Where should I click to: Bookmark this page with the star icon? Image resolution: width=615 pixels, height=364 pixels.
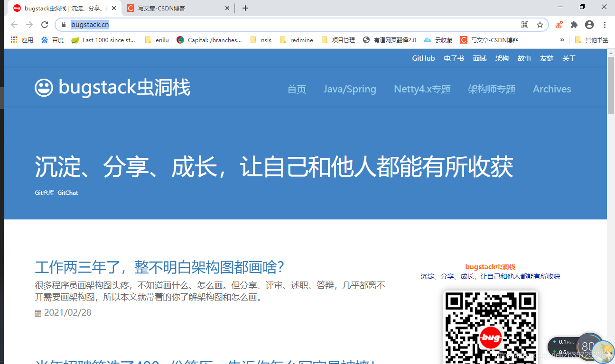pos(540,25)
